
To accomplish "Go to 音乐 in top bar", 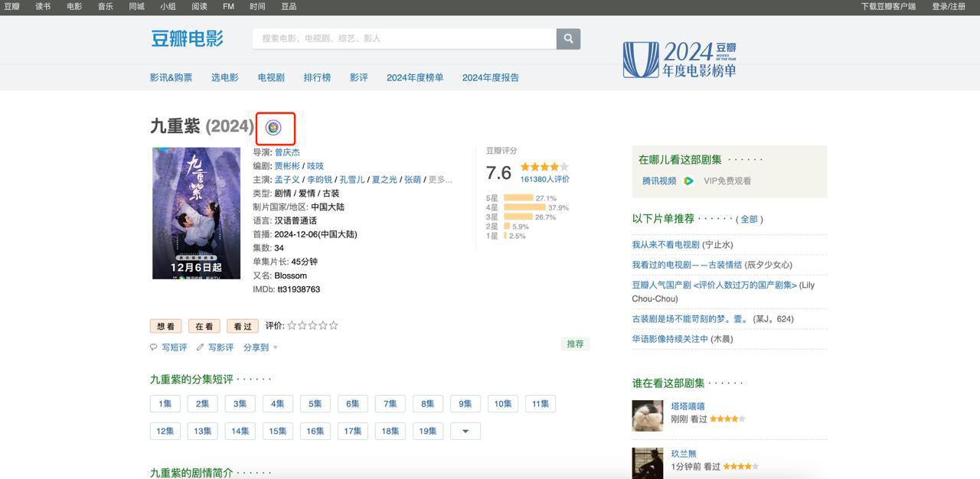I will point(105,6).
